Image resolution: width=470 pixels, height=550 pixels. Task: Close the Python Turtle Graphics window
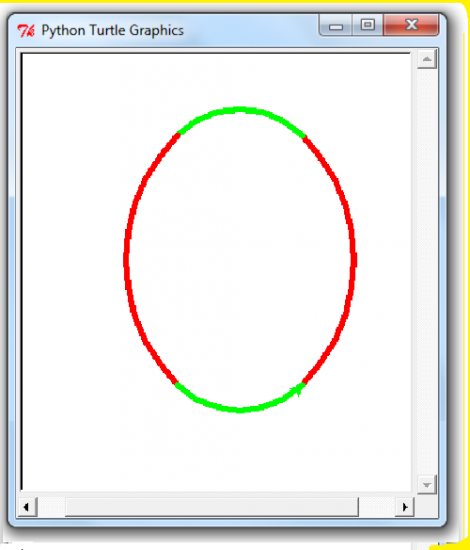click(411, 25)
